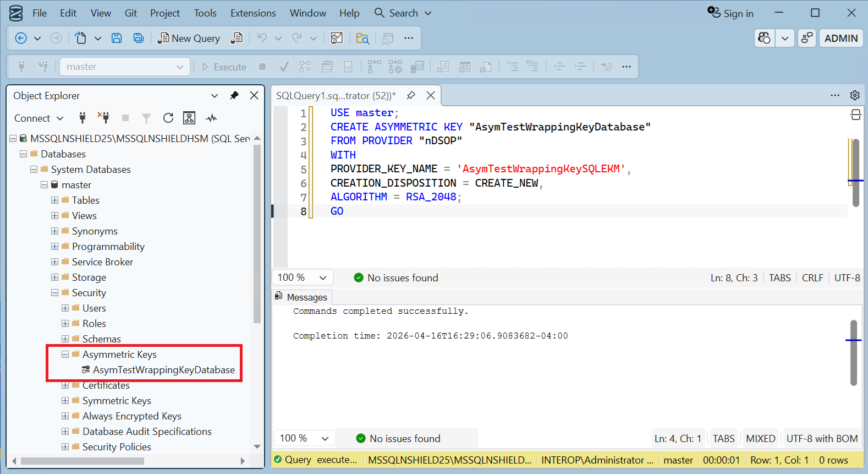Image resolution: width=868 pixels, height=474 pixels.
Task: Click the Results to Grid icon
Action: tap(465, 67)
